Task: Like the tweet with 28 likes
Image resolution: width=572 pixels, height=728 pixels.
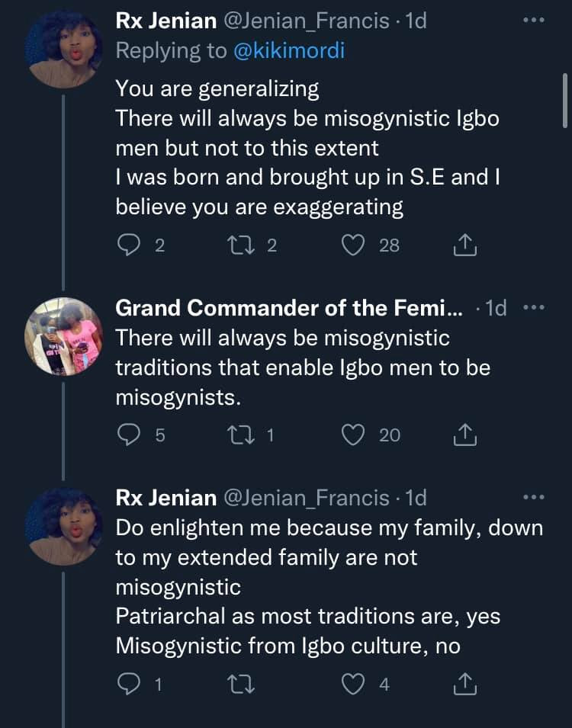Action: (x=354, y=245)
